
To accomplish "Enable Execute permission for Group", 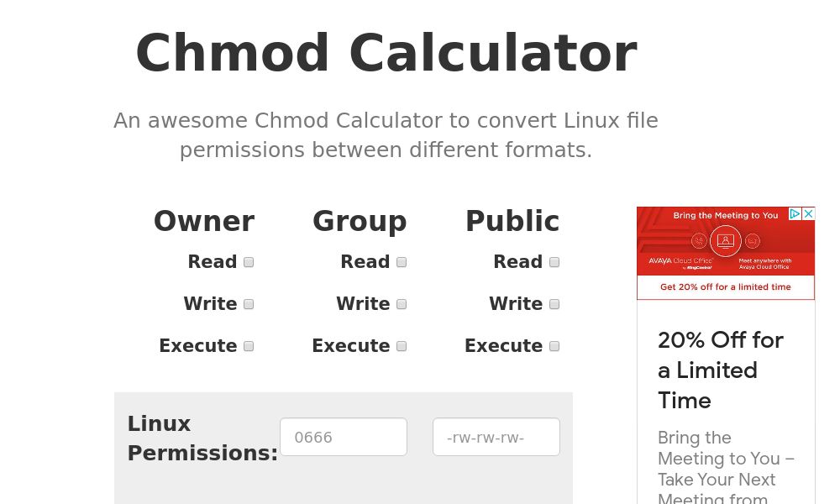I will (402, 346).
